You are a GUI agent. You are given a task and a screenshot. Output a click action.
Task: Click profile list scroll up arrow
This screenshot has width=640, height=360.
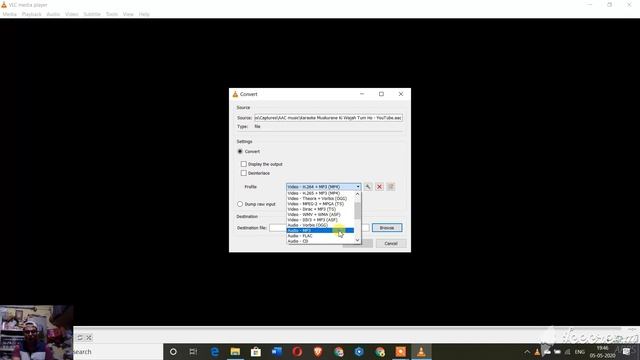coord(358,194)
